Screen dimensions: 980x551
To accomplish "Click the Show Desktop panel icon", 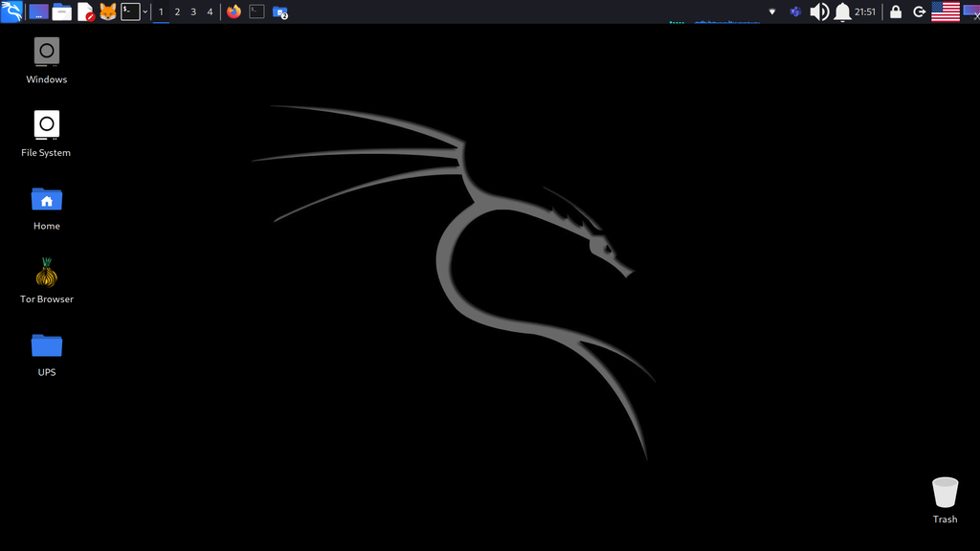I will point(38,11).
